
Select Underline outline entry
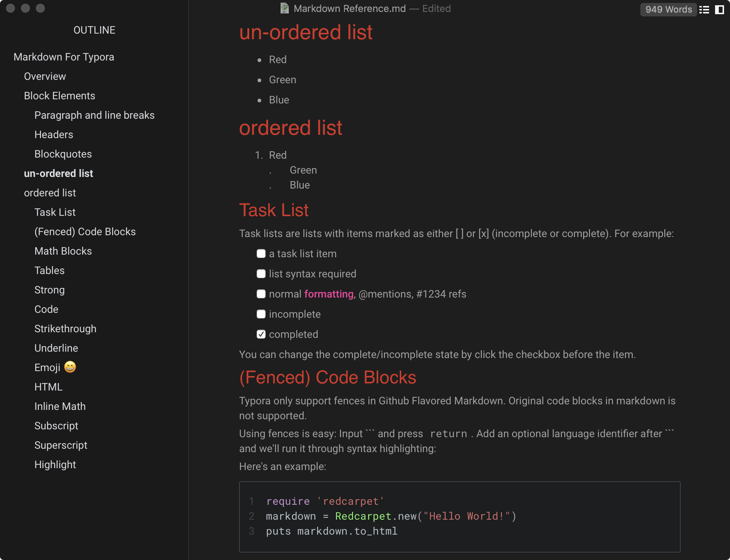tap(56, 348)
